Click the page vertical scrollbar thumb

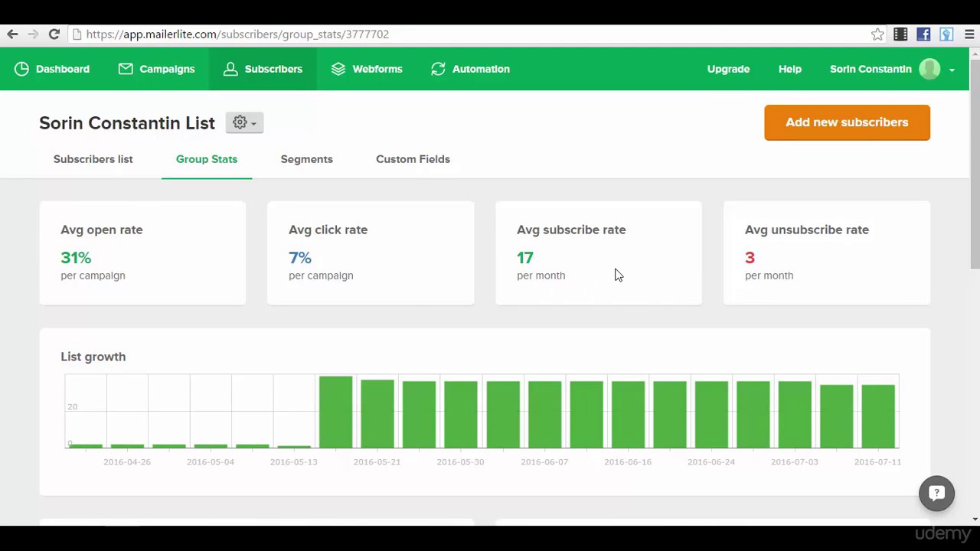pyautogui.click(x=975, y=165)
